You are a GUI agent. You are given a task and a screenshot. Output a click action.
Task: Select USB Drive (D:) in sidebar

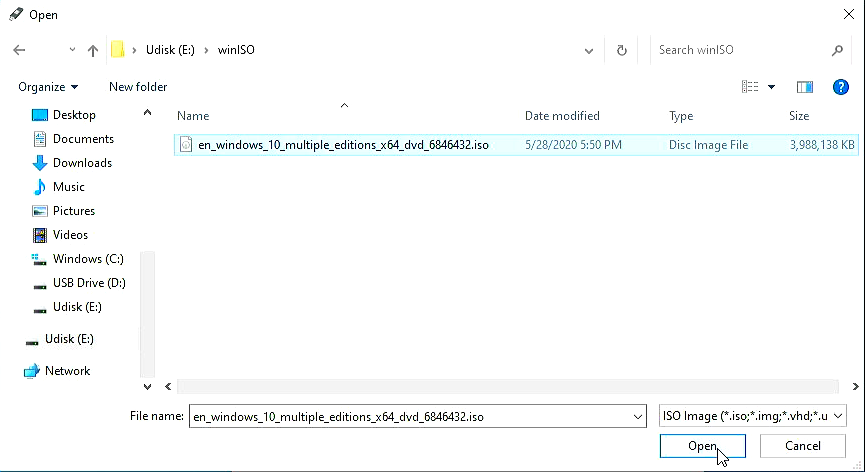[88, 283]
